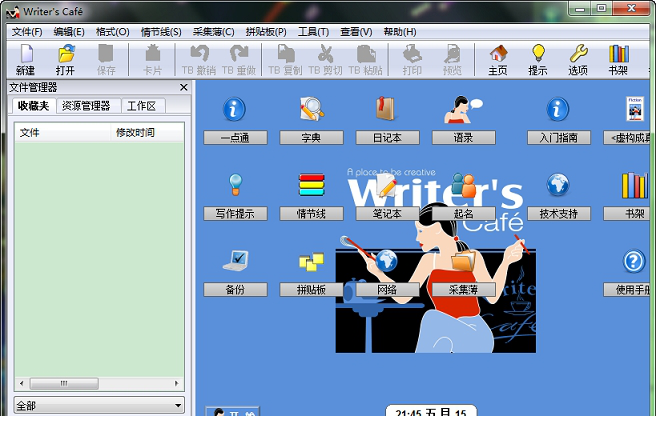Click the 一点通 button
The image size is (656, 432).
click(x=235, y=138)
